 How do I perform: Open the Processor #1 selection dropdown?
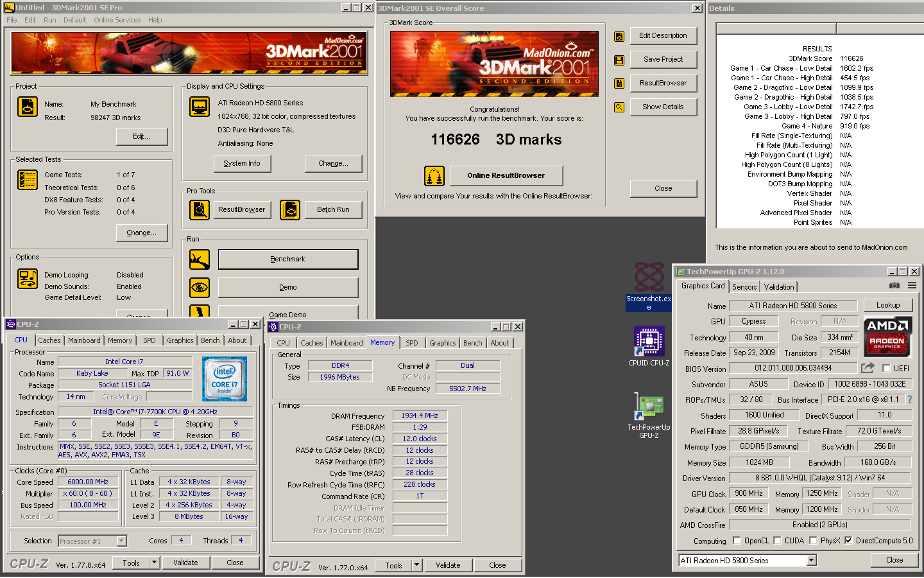[121, 541]
